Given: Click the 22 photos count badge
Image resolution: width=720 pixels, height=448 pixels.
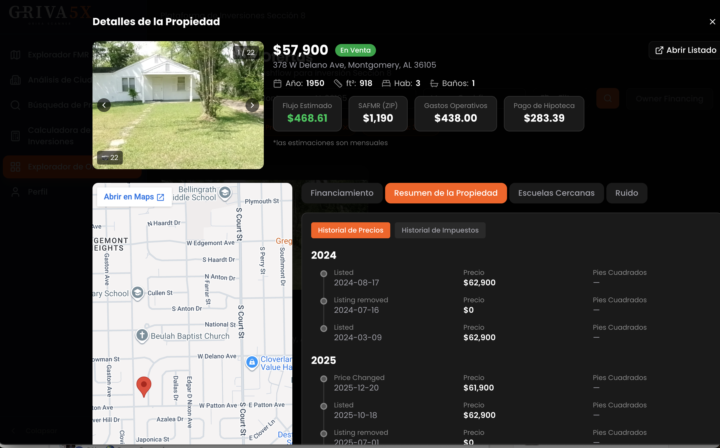Looking at the screenshot, I should point(110,157).
